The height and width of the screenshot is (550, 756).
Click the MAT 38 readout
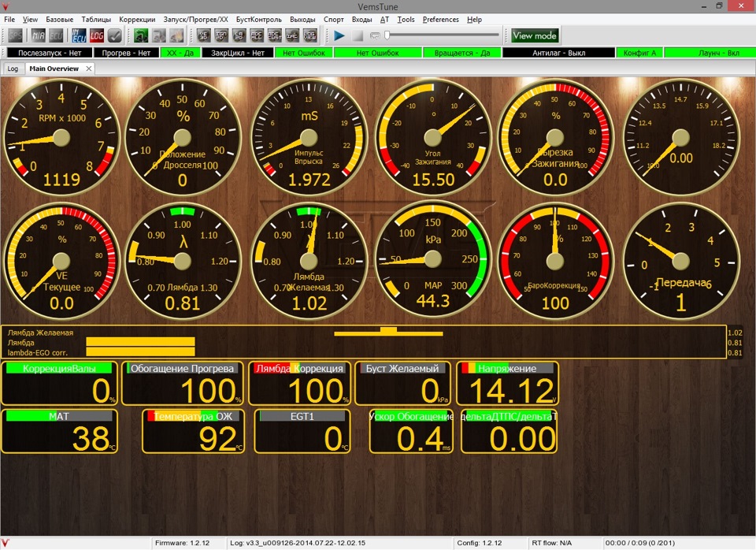(x=60, y=431)
